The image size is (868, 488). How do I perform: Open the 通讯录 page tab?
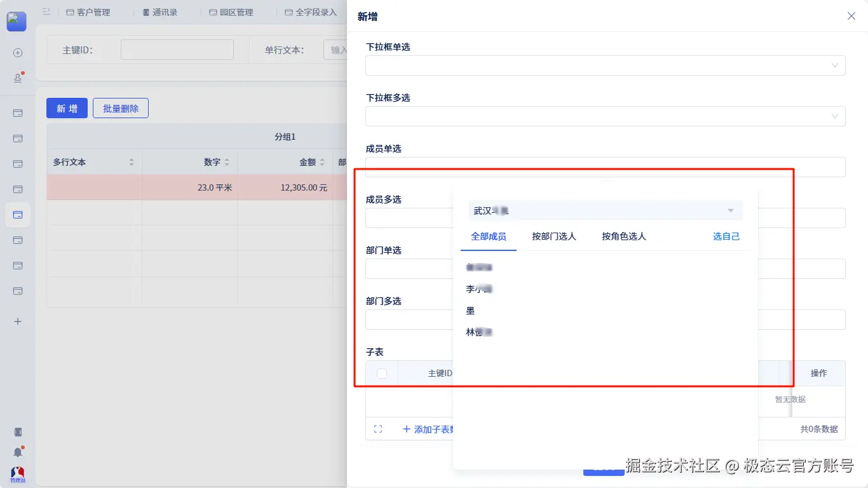point(159,12)
